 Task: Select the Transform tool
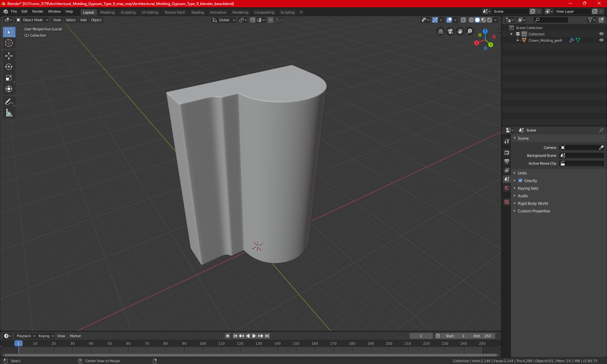click(x=9, y=89)
